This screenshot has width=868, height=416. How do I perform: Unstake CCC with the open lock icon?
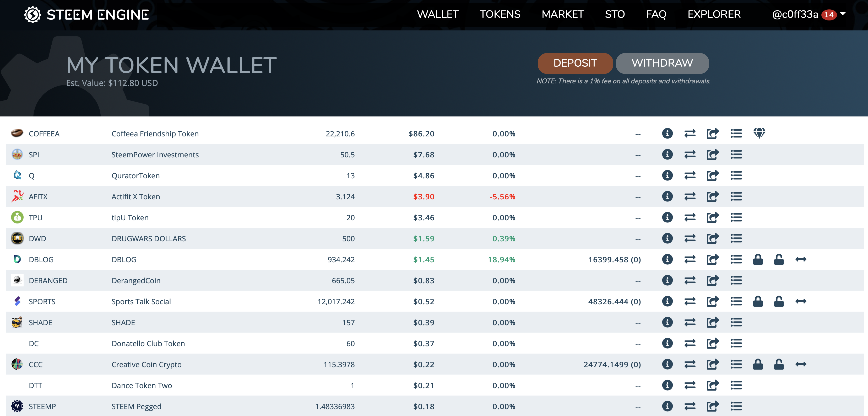point(779,364)
